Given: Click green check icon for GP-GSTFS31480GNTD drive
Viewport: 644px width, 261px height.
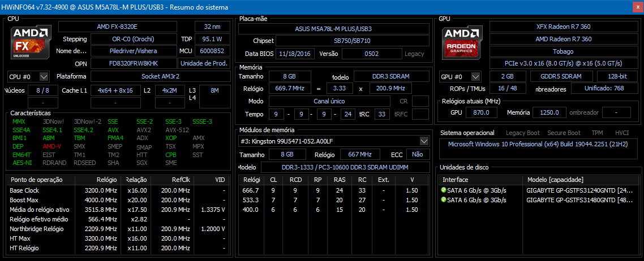Looking at the screenshot, I should coord(443,200).
